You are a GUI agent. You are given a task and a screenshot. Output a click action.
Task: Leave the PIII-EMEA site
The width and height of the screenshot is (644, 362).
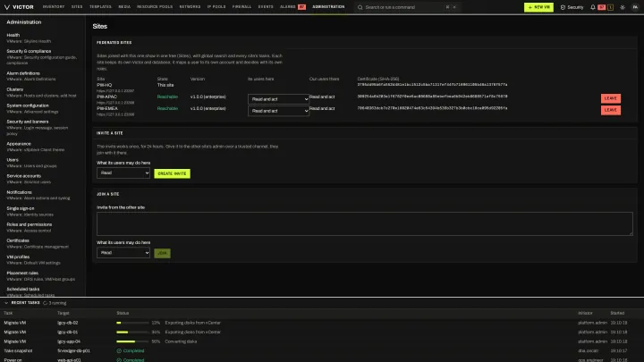click(611, 110)
